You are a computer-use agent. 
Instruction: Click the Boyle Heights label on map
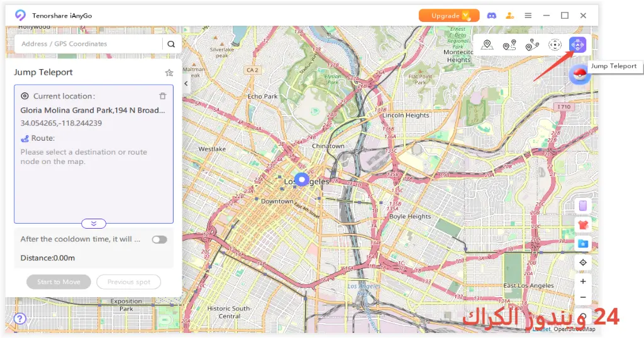pos(410,216)
